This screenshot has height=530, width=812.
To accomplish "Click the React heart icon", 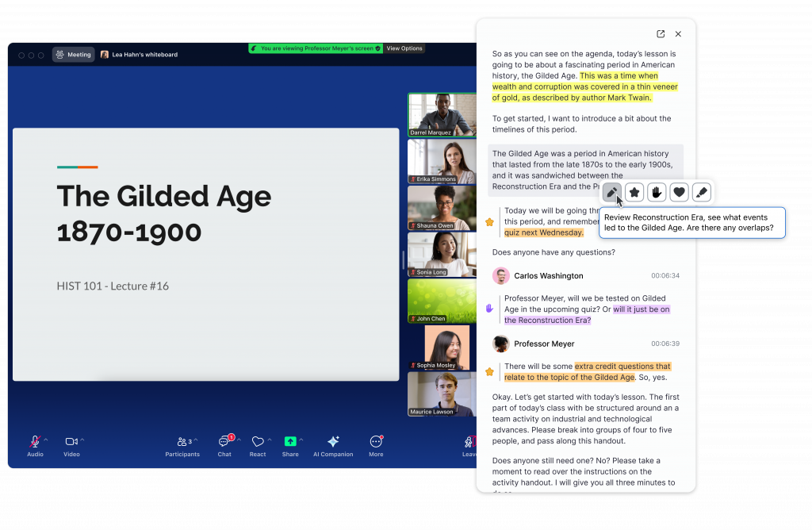I will pos(257,442).
